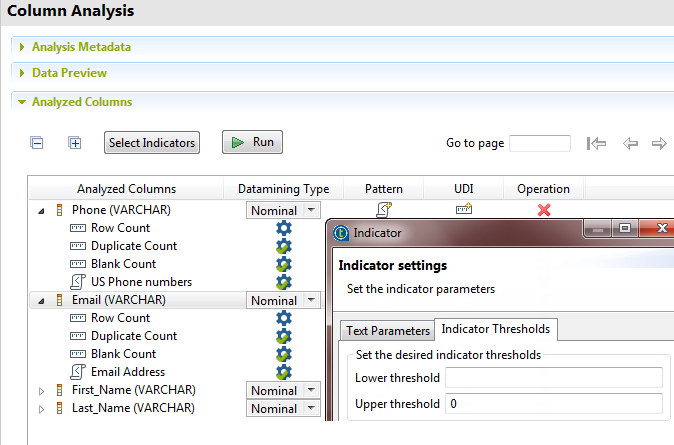The image size is (674, 445).
Task: Collapse Analyzed Columns section
Action: pyautogui.click(x=22, y=102)
